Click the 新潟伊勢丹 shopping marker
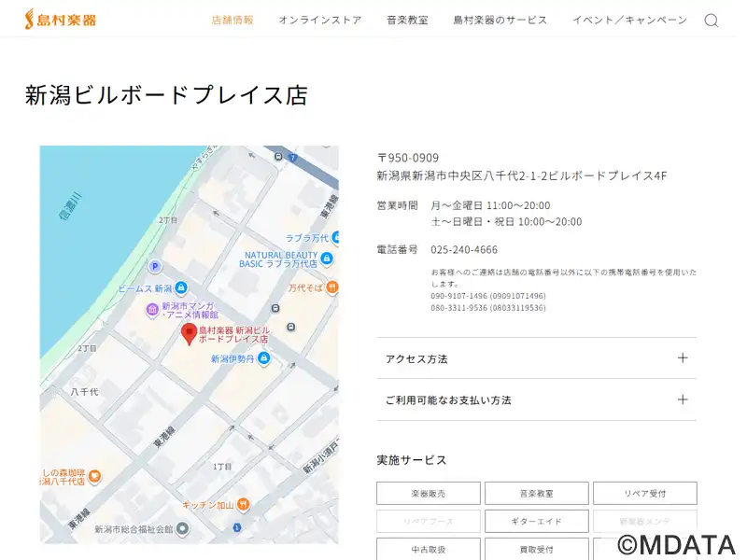747x560 pixels. coord(263,358)
